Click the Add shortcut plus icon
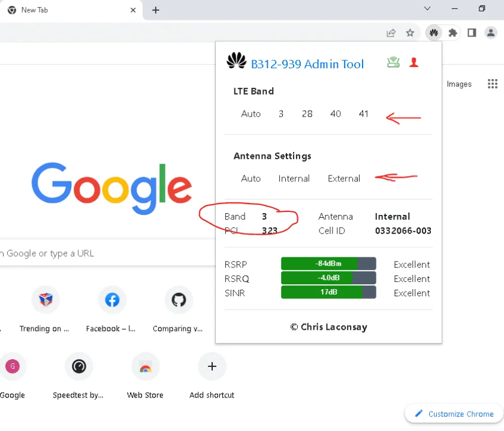 pos(212,366)
